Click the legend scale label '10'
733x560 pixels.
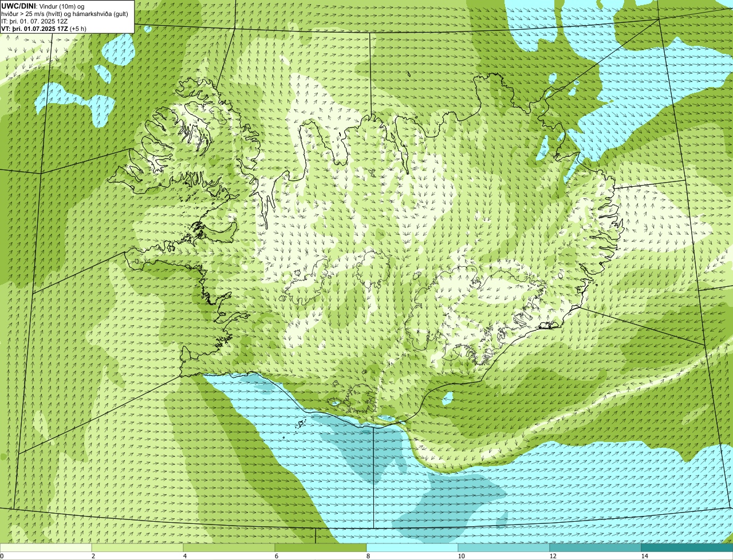pyautogui.click(x=461, y=556)
